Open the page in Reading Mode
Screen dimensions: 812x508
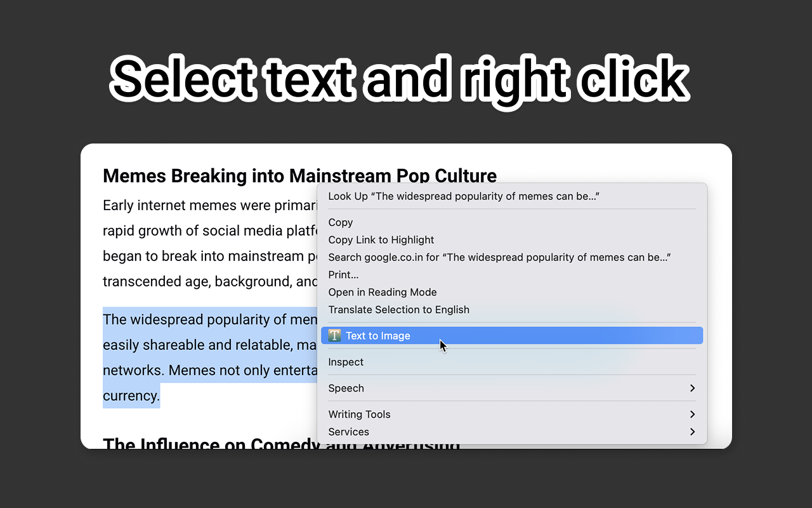[383, 292]
